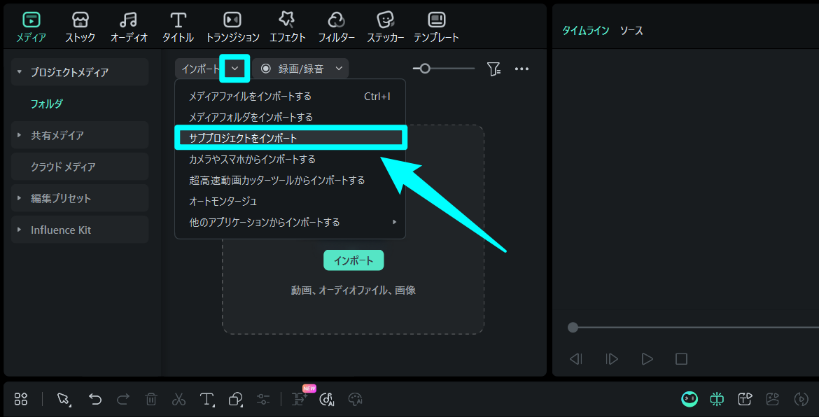This screenshot has width=819, height=417.
Task: Click the scissors split icon
Action: pyautogui.click(x=179, y=399)
